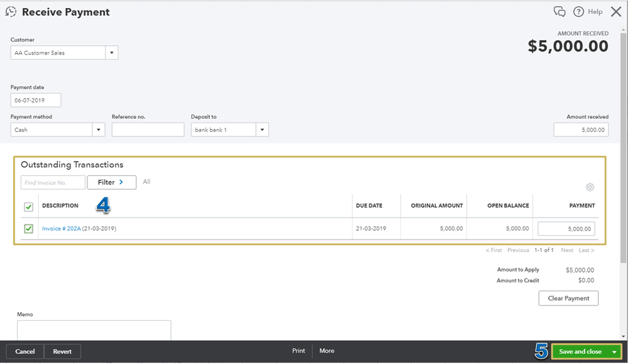Click the Payment date field
This screenshot has height=364, width=628.
(36, 100)
